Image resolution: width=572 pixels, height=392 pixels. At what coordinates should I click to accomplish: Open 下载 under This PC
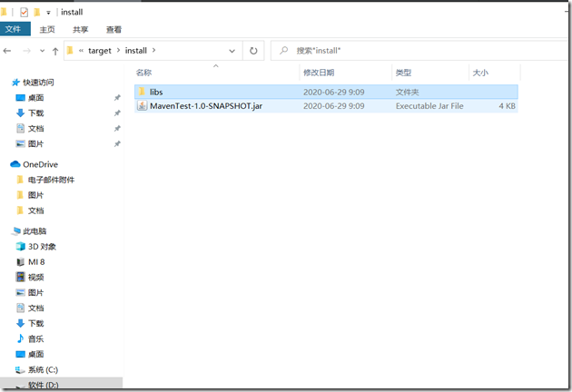(35, 323)
